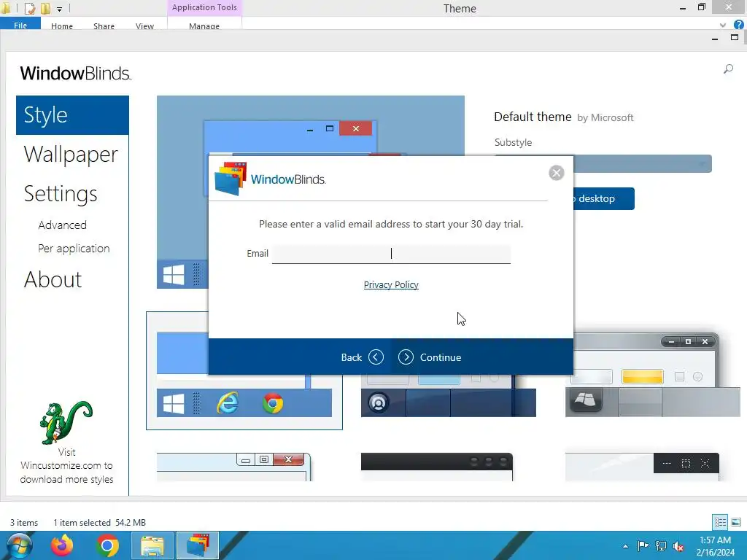This screenshot has height=560, width=747.
Task: Launch Chrome from the taskbar
Action: (x=107, y=545)
